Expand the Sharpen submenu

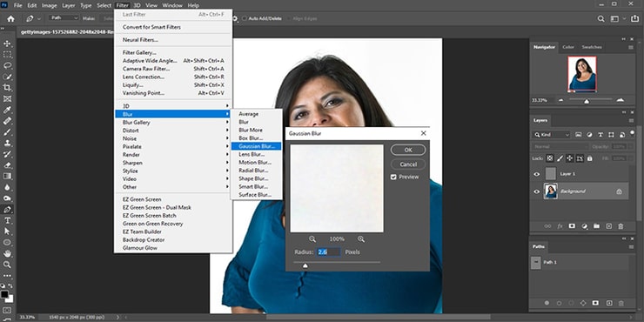(173, 163)
